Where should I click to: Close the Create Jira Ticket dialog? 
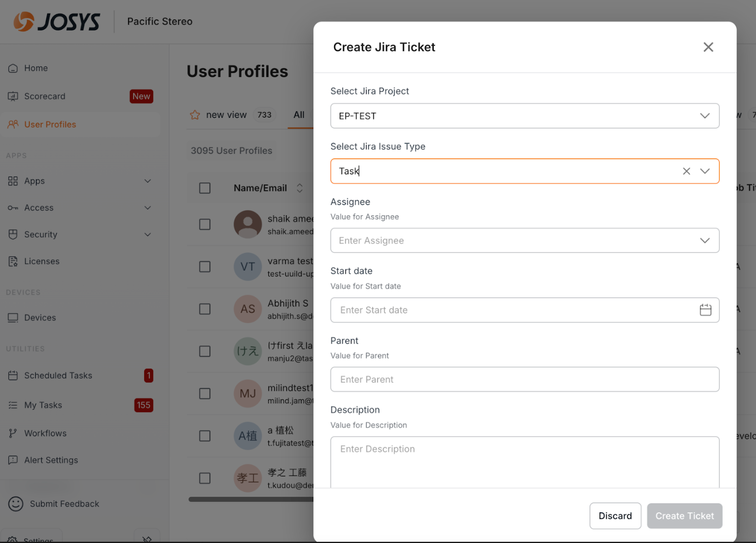(x=708, y=47)
